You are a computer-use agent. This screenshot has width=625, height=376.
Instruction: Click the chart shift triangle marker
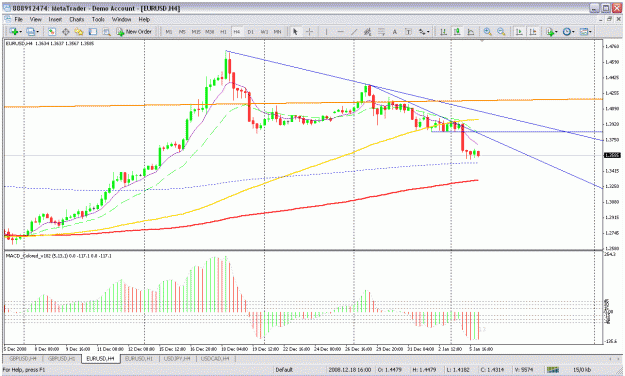[x=482, y=41]
